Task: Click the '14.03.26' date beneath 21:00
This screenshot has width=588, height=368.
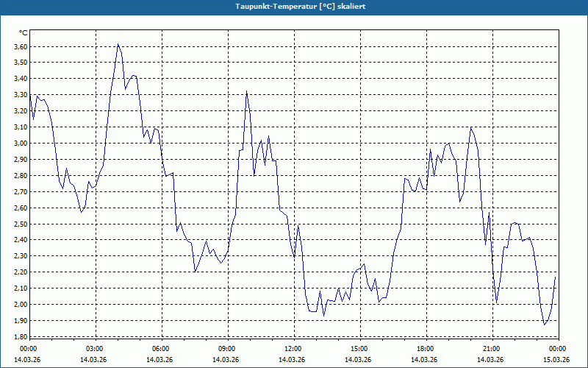Action: [x=490, y=359]
